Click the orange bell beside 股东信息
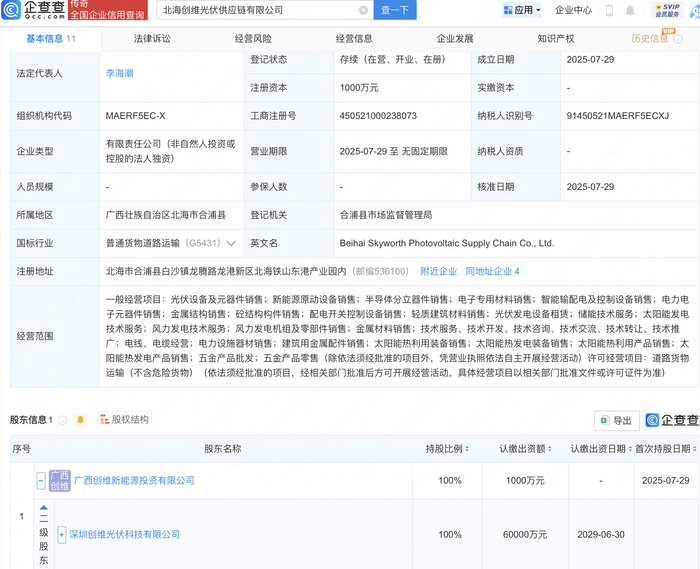The height and width of the screenshot is (569, 700). pos(80,420)
